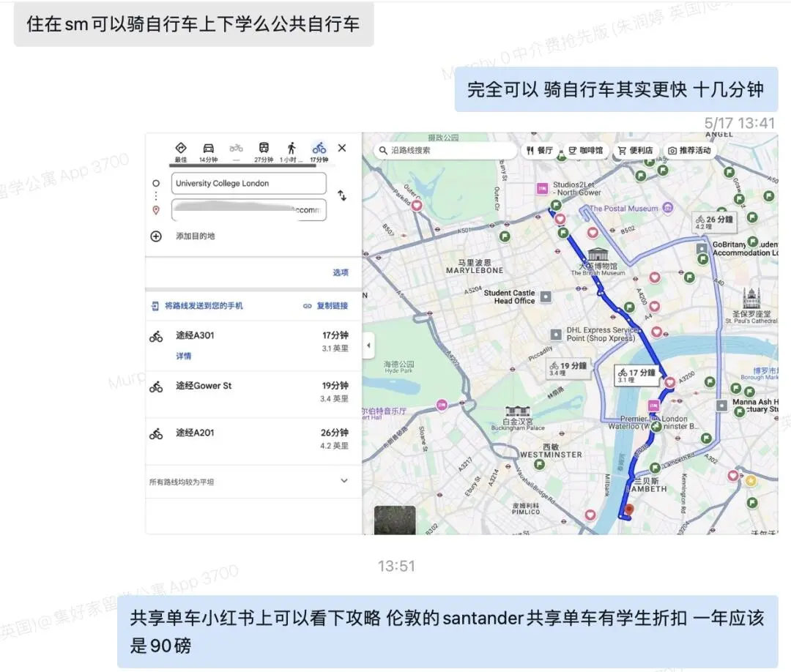Select route 途经Gower St
The image size is (791, 672).
point(253,395)
